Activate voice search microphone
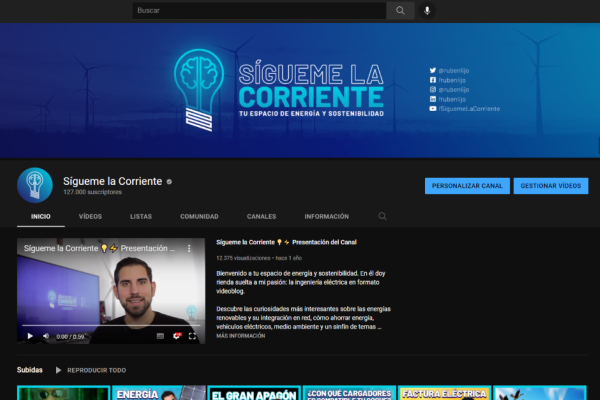The height and width of the screenshot is (400, 600). tap(427, 11)
